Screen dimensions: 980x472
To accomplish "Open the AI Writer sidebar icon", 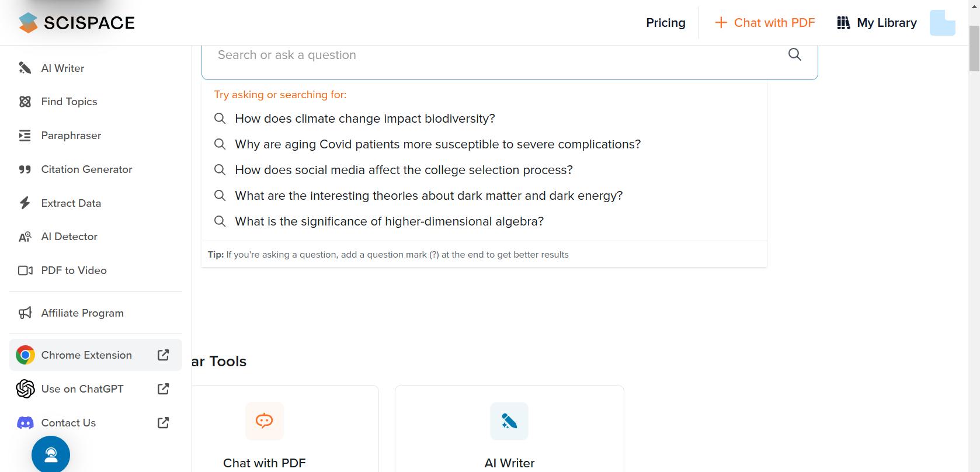I will point(25,68).
